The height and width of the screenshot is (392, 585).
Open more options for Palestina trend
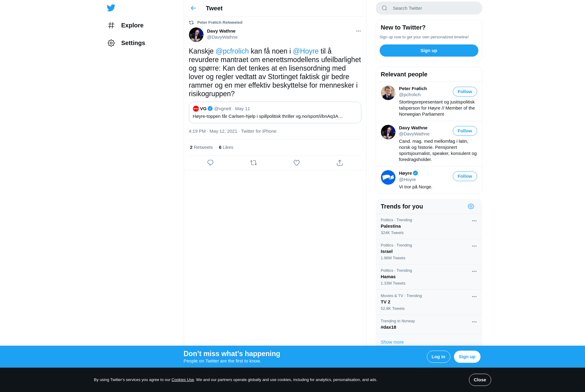coord(474,221)
